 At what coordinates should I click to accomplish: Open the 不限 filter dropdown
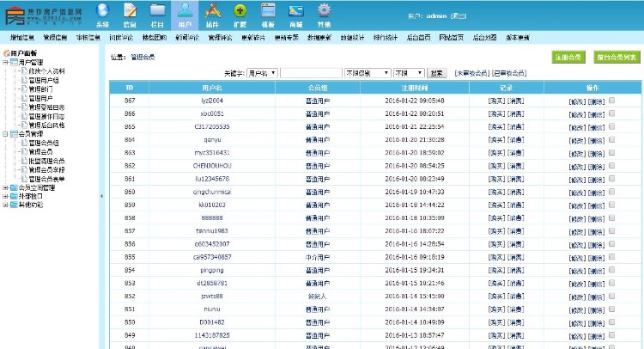[x=409, y=73]
